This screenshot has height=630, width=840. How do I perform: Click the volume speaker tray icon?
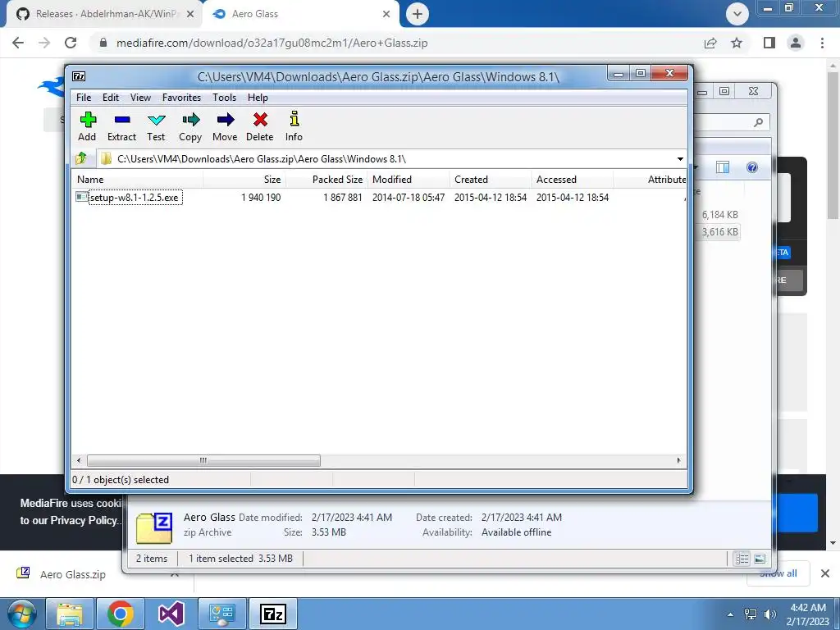(770, 614)
